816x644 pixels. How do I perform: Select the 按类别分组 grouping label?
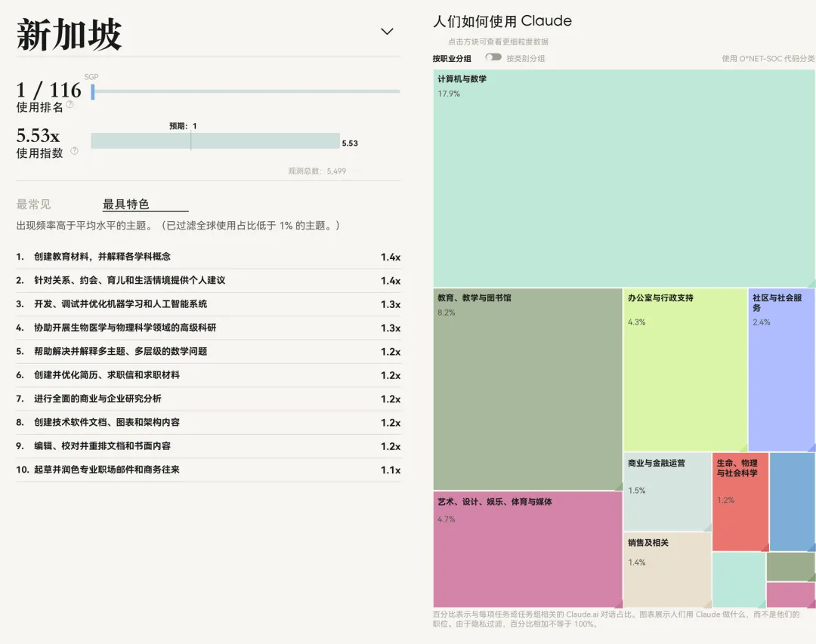point(526,58)
